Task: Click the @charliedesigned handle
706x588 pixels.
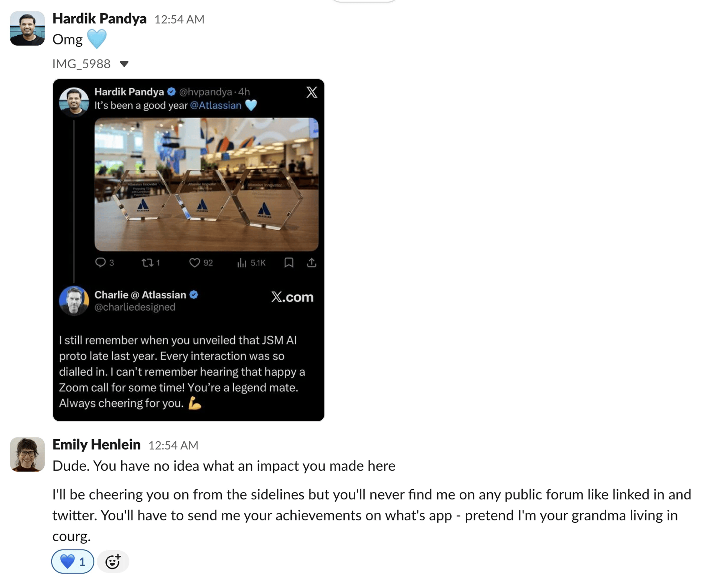Action: coord(135,307)
